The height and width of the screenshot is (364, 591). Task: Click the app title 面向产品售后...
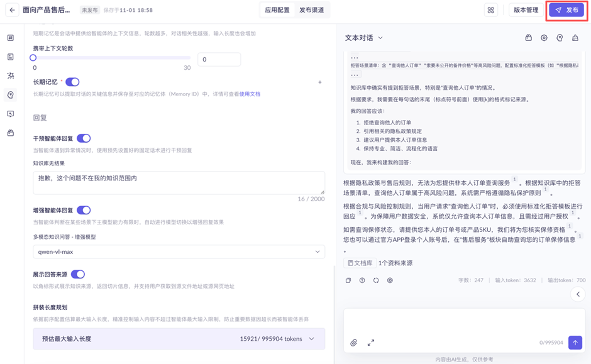point(47,10)
